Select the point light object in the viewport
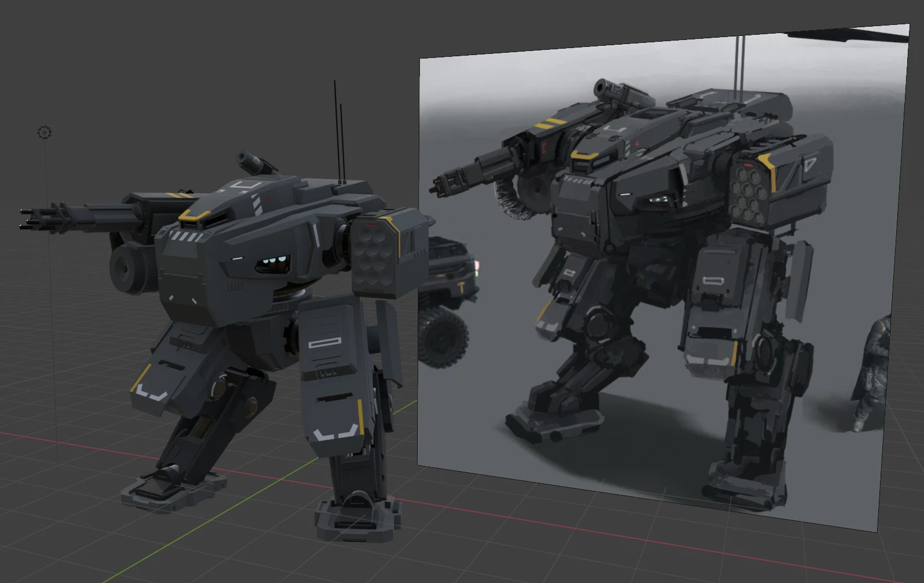The image size is (924, 583). [45, 133]
